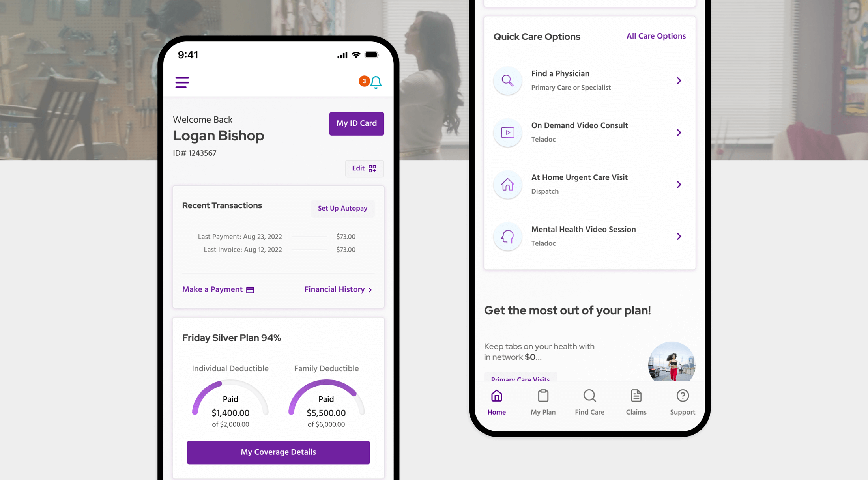Switch to the Claims tab

[x=636, y=402]
